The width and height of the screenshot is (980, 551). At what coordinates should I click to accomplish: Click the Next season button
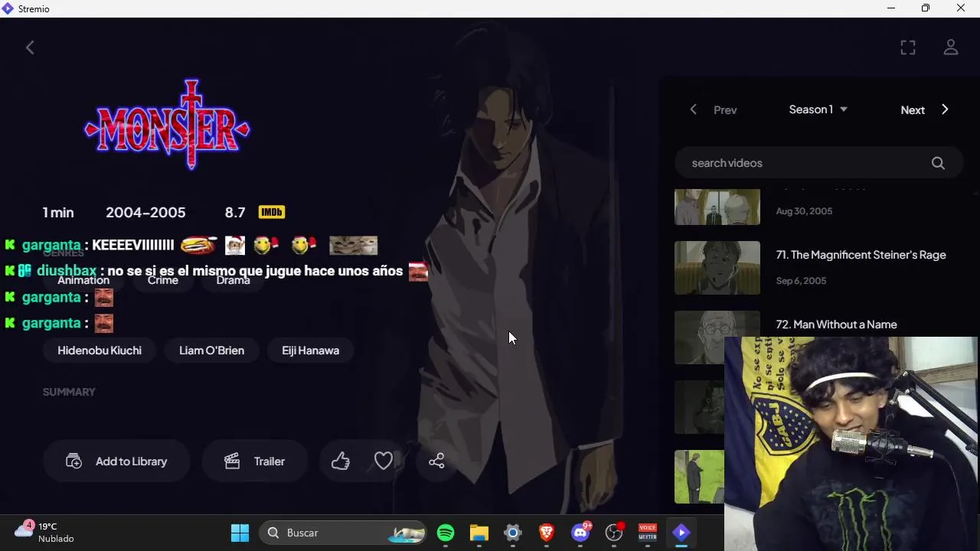(925, 109)
